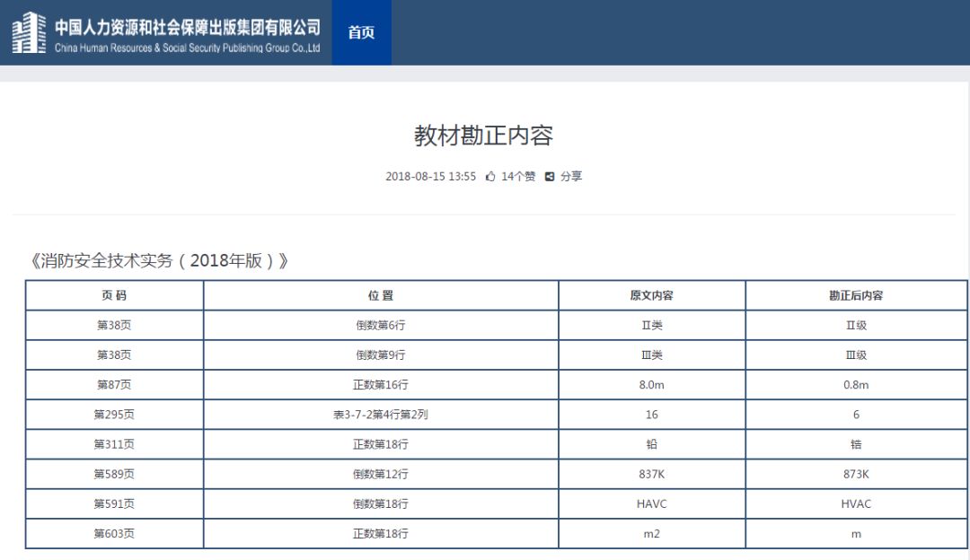The image size is (970, 560).
Task: Click the Ⅱ类 cell
Action: point(652,325)
